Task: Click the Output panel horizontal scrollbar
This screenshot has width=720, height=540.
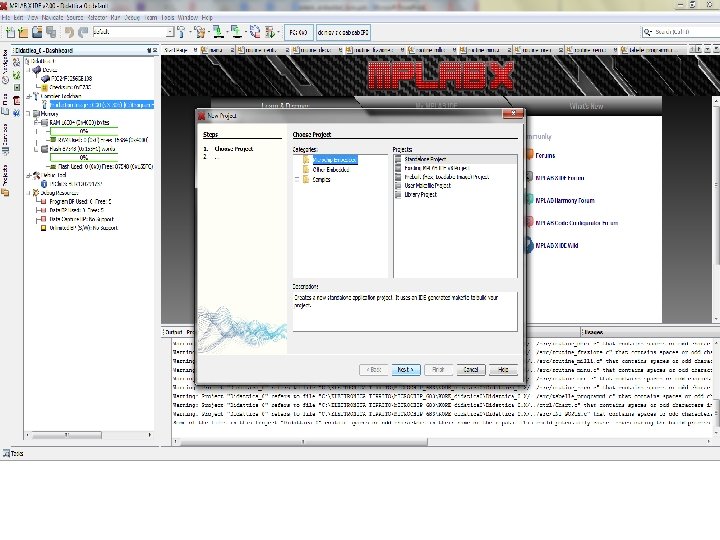Action: (304, 442)
